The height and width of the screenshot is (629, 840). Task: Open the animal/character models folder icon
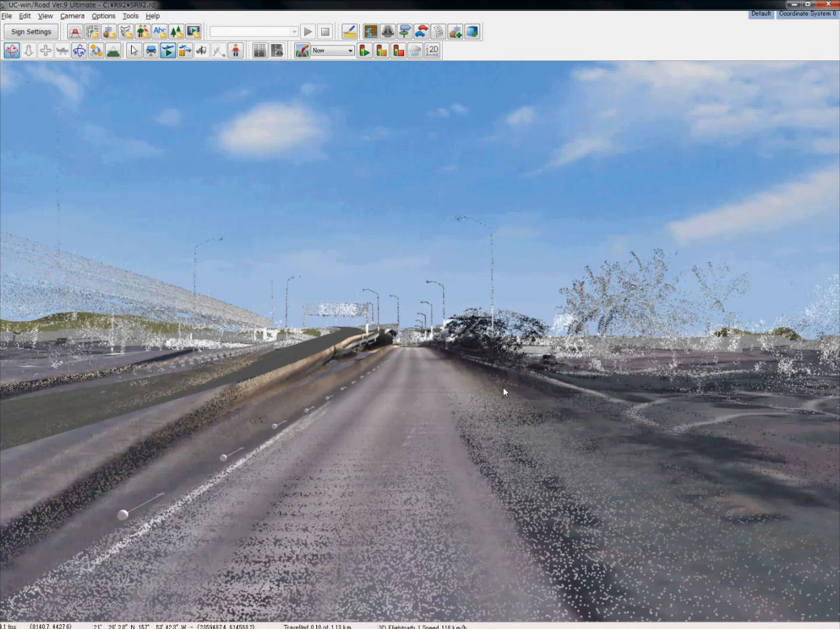126,32
